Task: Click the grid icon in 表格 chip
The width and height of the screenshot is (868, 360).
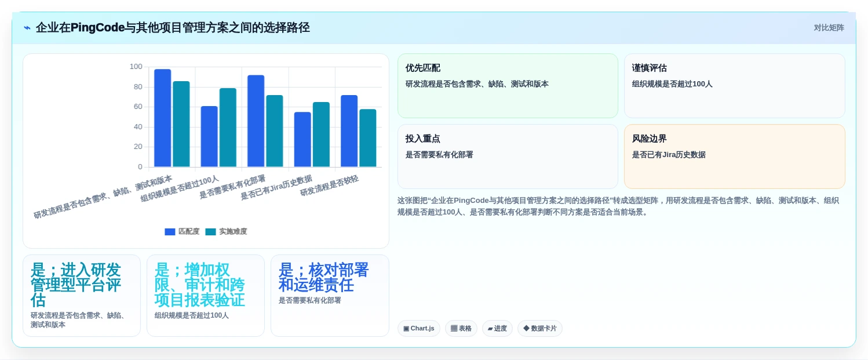Action: (x=454, y=329)
